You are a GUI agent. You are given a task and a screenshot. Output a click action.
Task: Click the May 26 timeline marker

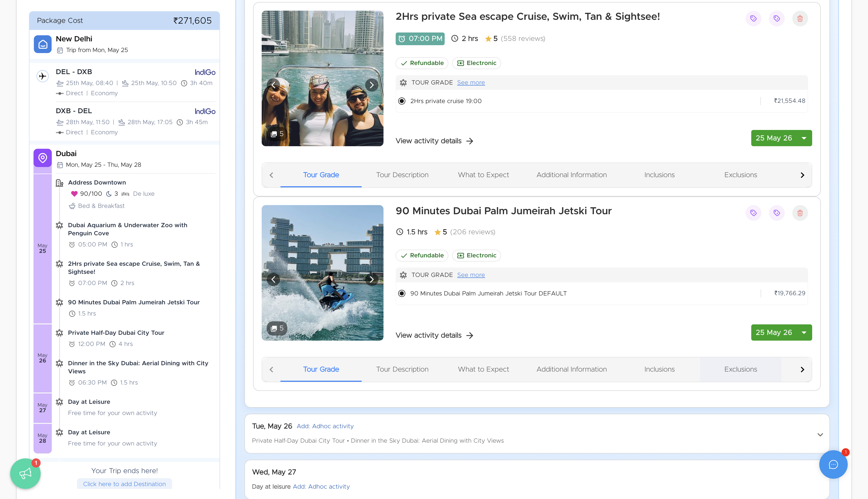click(42, 358)
